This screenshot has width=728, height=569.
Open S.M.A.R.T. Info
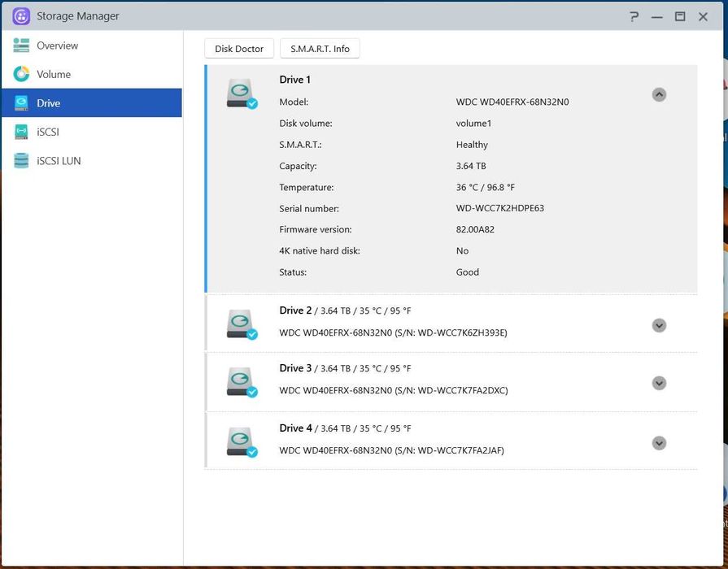pyautogui.click(x=320, y=49)
